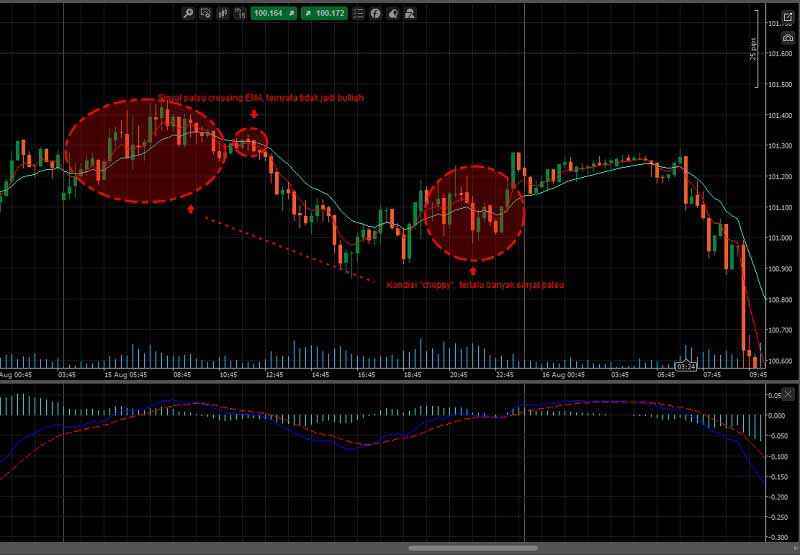The width and height of the screenshot is (800, 555).
Task: Click the middle round icon in toolbar
Action: point(393,13)
